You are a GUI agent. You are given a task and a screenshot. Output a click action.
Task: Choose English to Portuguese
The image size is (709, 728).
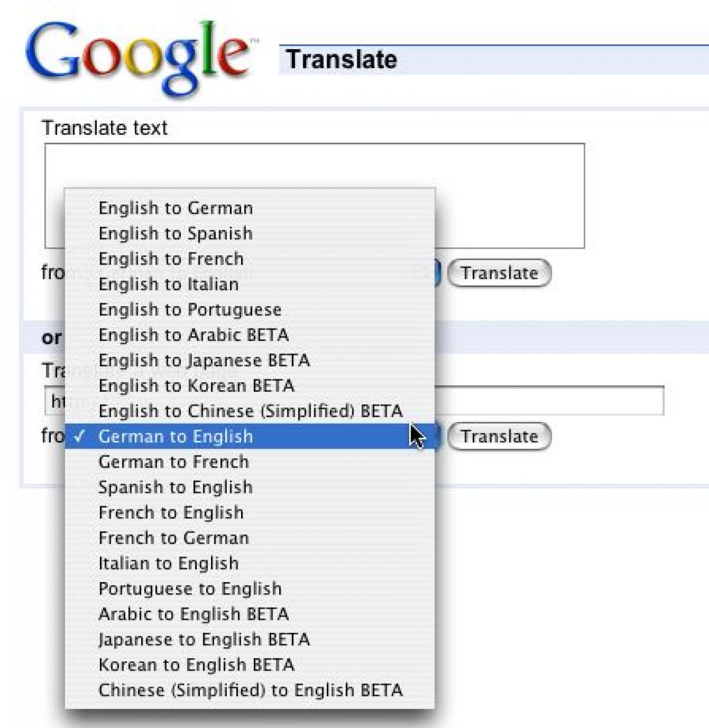[x=190, y=310]
